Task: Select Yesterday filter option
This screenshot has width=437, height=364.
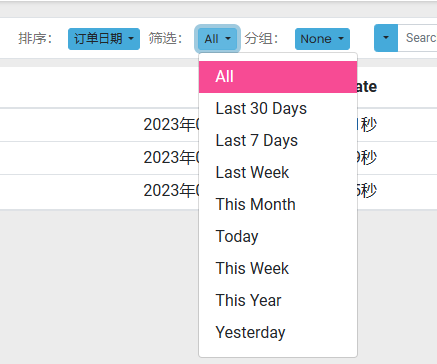Action: click(x=278, y=333)
